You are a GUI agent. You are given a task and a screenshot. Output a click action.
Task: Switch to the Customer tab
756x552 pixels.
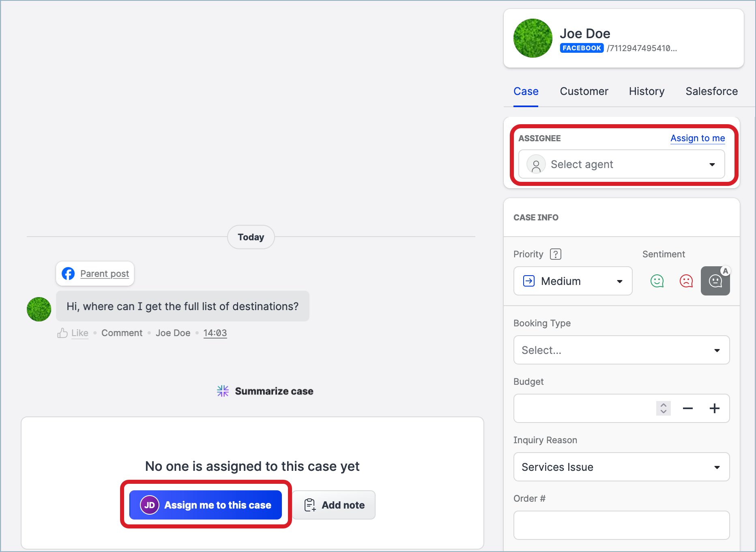[584, 91]
